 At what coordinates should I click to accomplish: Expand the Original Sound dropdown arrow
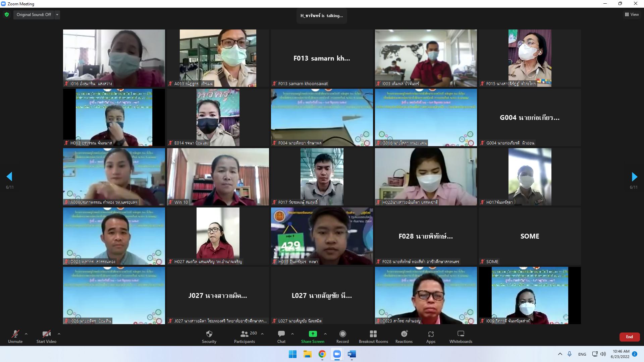pyautogui.click(x=57, y=15)
